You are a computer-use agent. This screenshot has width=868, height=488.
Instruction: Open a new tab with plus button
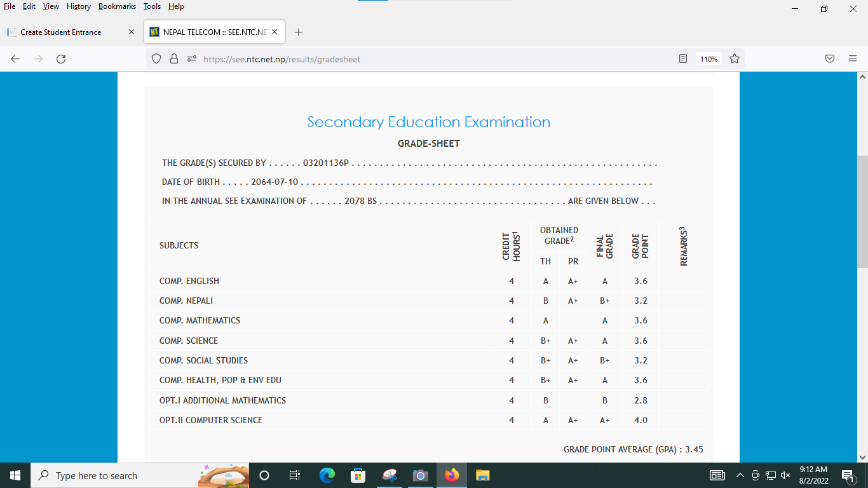(x=299, y=32)
